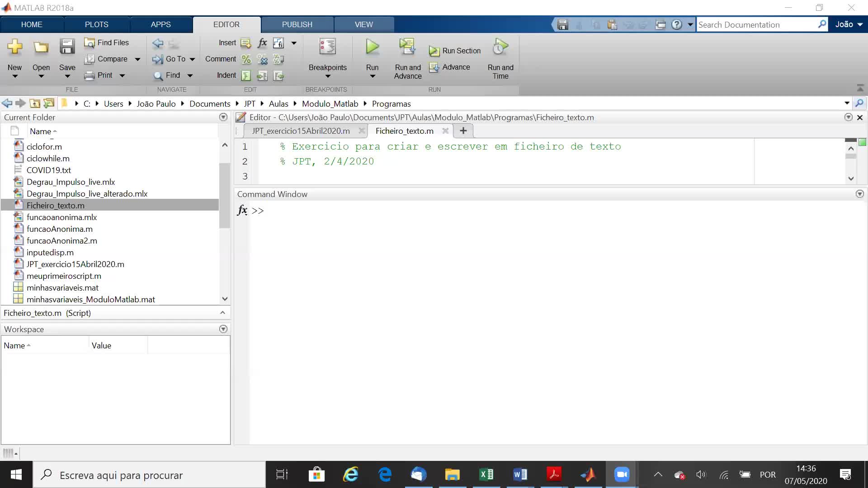868x488 pixels.
Task: Click the increase indent icon
Action: coord(262,75)
